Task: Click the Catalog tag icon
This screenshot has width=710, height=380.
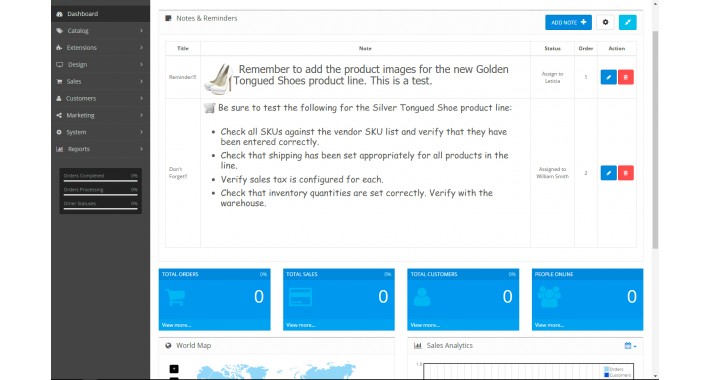Action: pos(59,31)
